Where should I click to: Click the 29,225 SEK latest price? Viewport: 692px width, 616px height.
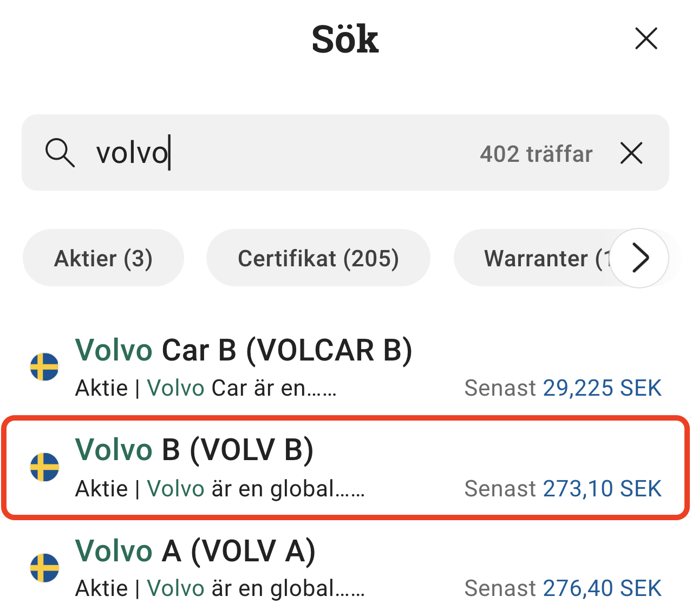(x=602, y=388)
